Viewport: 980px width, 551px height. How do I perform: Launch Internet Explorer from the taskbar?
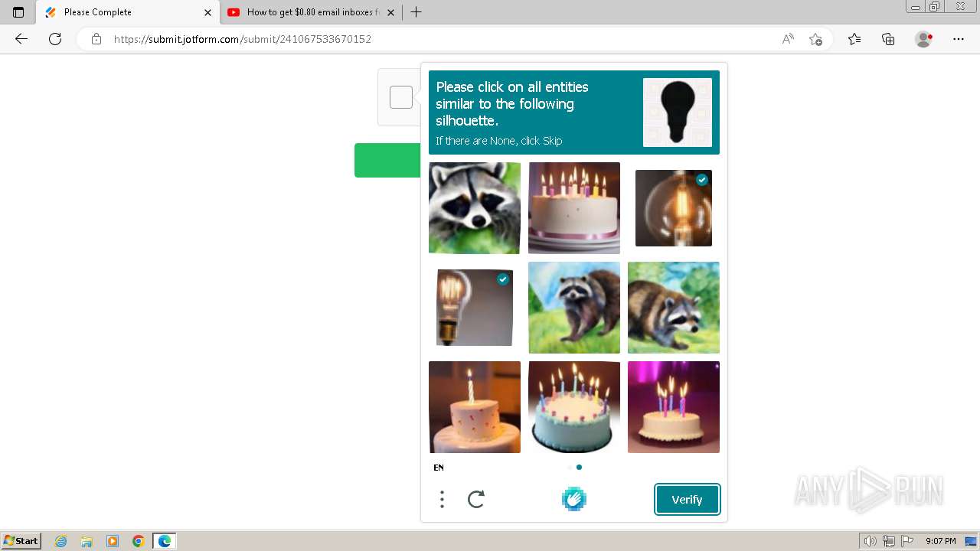[61, 541]
